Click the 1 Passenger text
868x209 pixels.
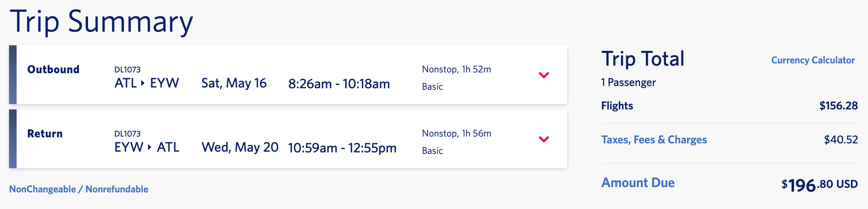628,82
